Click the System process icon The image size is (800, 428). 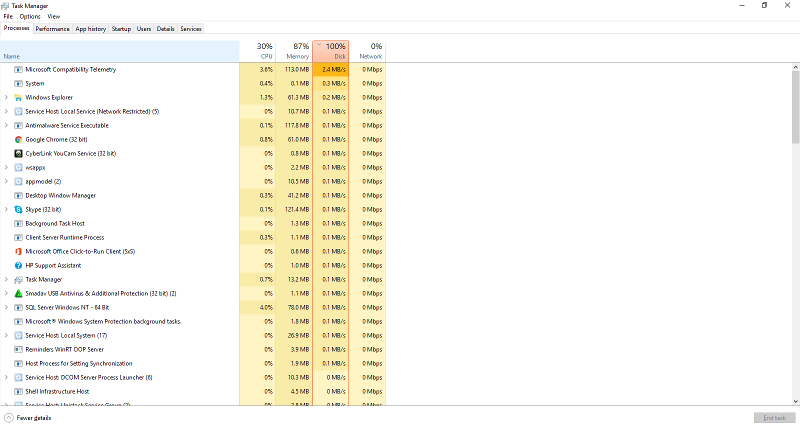tap(18, 84)
